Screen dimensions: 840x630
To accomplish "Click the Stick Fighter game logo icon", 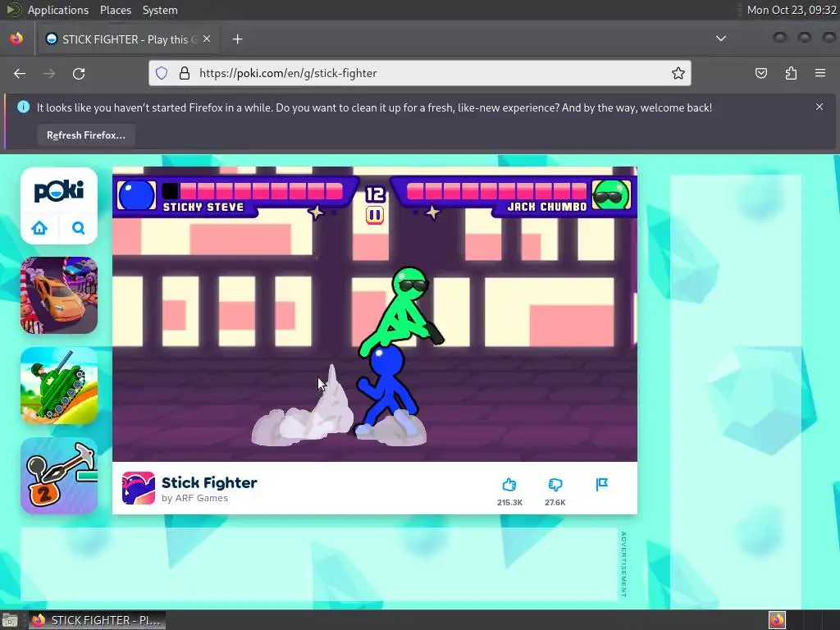I will 138,488.
